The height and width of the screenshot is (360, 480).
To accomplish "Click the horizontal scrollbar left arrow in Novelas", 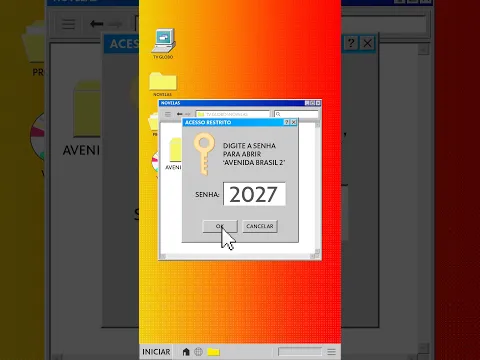I will coord(163,256).
